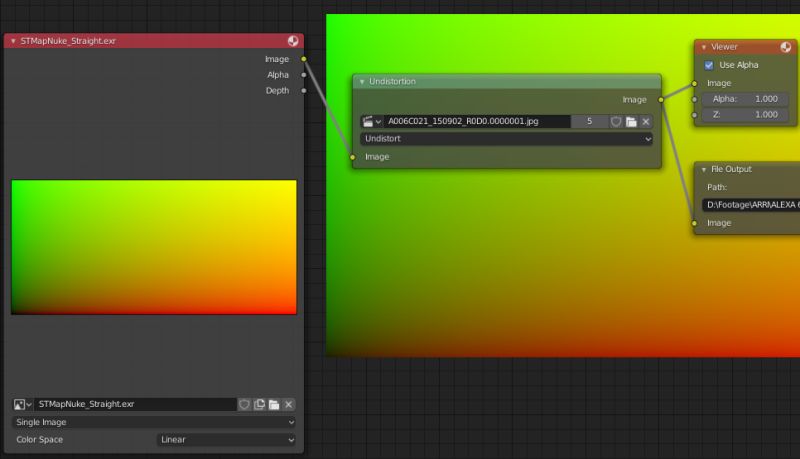Click the STMap gradient preview thumbnail
Screen dimensions: 800x459
point(154,247)
